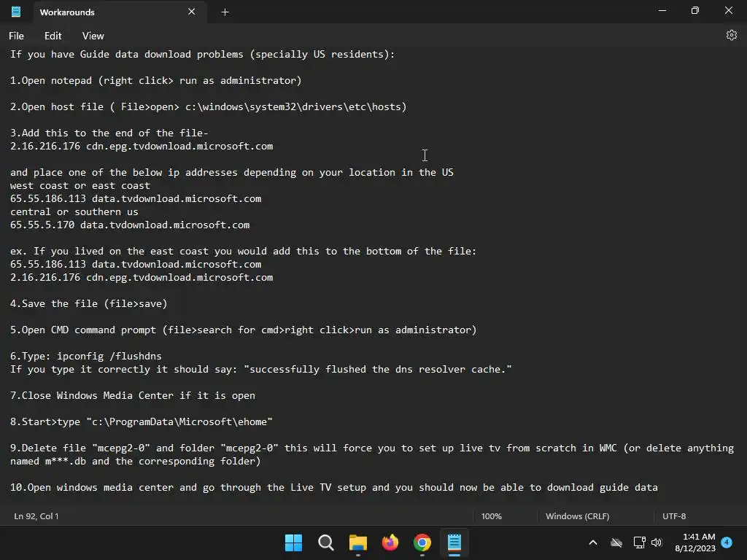Add a new tab with plus button
The image size is (747, 560).
(225, 12)
